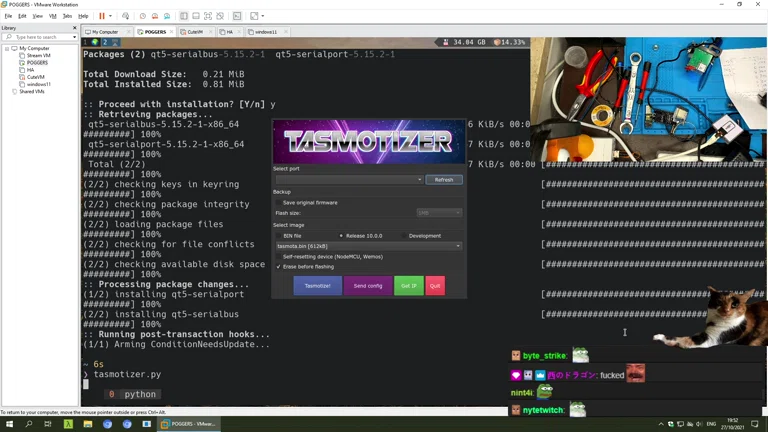Viewport: 768px width, 432px height.
Task: Show hidden system tray icons chevron
Action: [661, 424]
